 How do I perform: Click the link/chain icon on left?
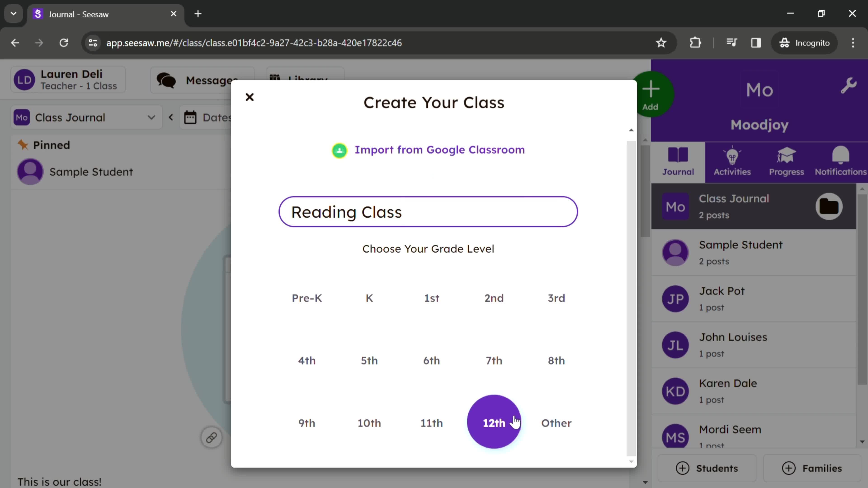[x=212, y=437]
